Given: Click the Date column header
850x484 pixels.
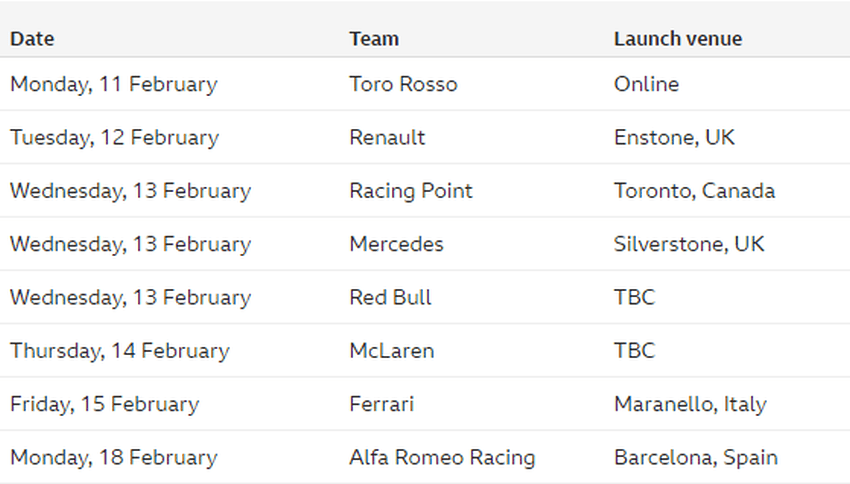Looking at the screenshot, I should 32,38.
